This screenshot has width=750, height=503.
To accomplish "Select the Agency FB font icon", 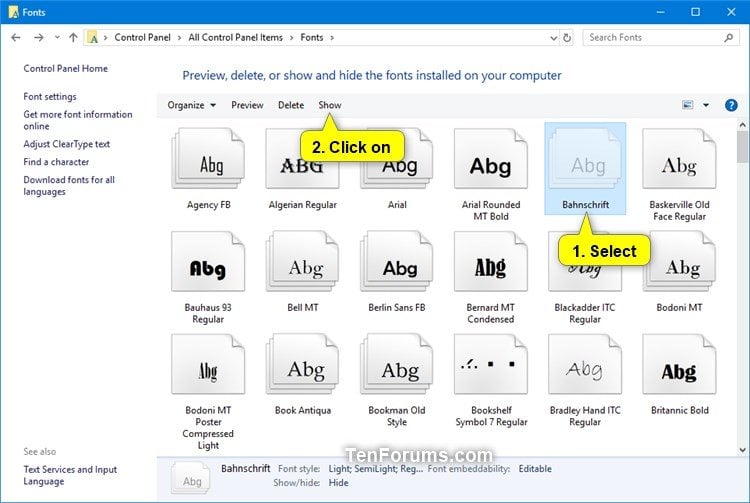I will [208, 158].
